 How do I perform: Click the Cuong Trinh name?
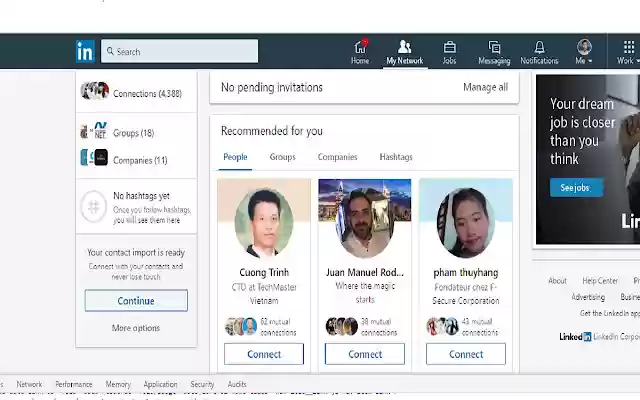coord(264,272)
